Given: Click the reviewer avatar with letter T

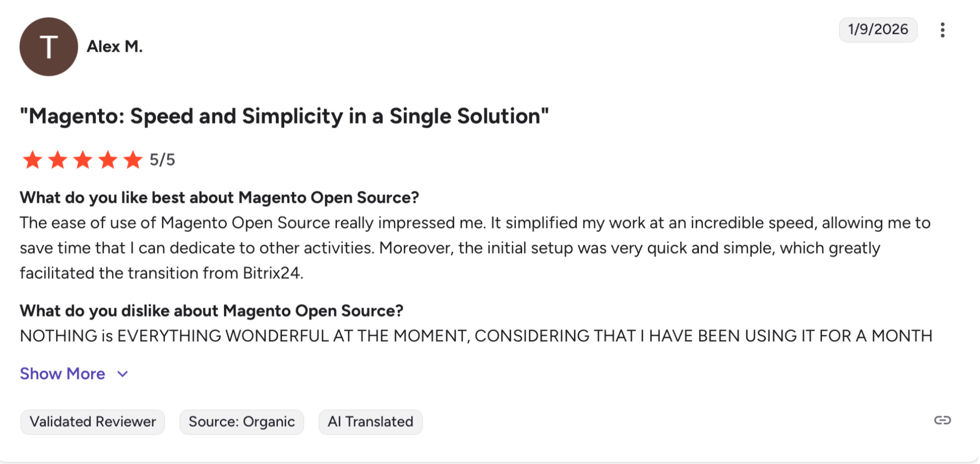Looking at the screenshot, I should point(49,47).
